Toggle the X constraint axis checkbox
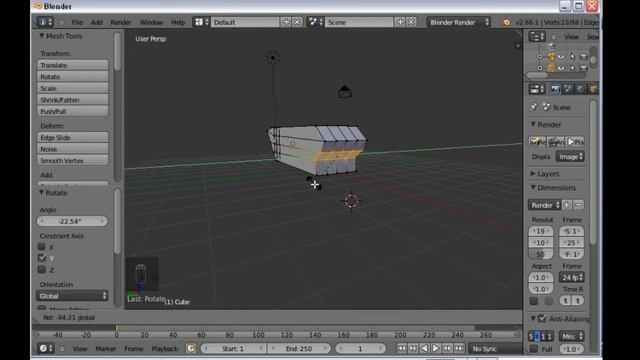 pos(42,247)
